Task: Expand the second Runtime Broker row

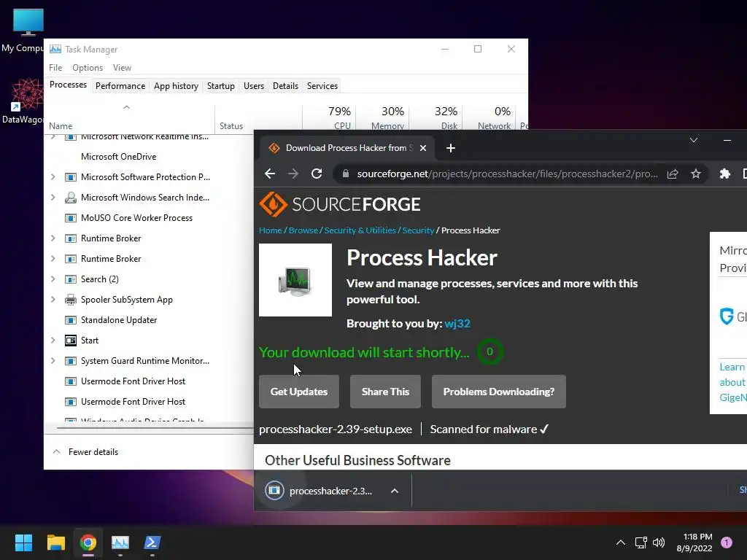Action: (53, 259)
